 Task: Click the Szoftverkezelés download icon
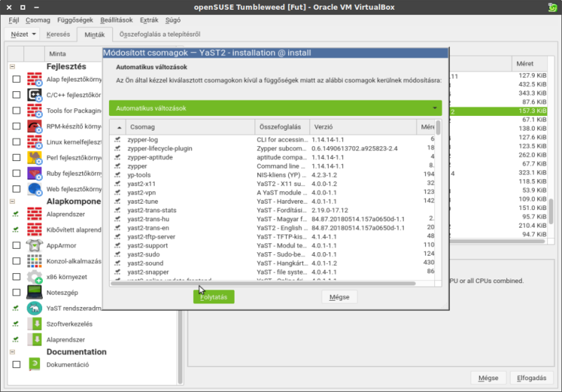(34, 324)
